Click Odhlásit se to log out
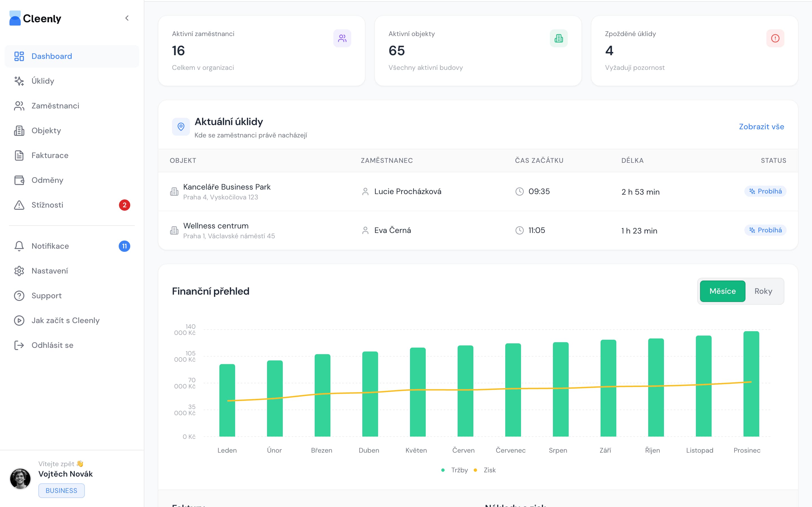812x507 pixels. 52,345
